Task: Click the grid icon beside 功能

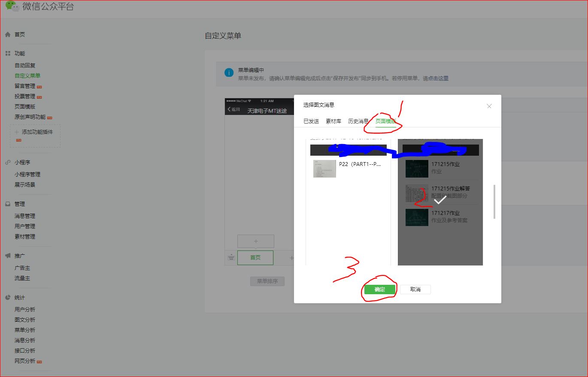Action: [7, 53]
